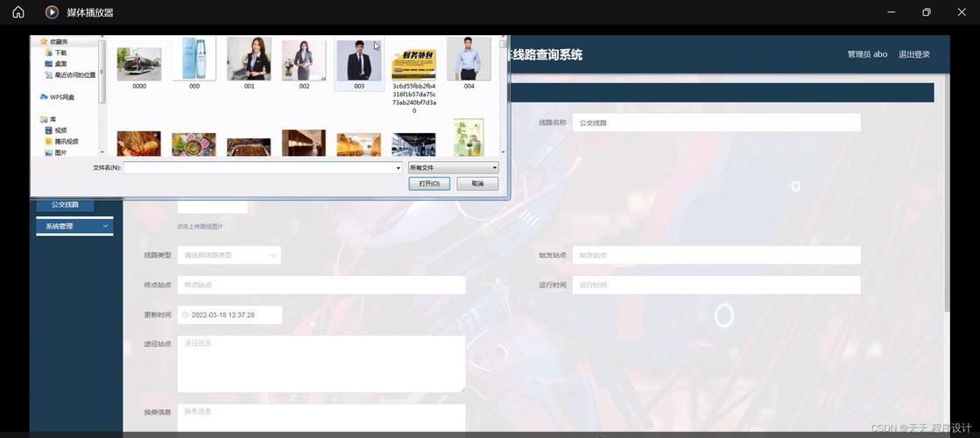
Task: Minimize the media player window
Action: (892, 12)
